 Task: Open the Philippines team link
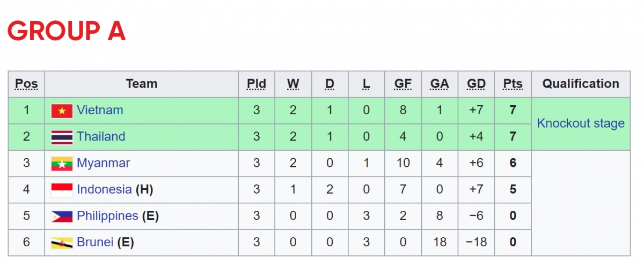[x=107, y=216]
